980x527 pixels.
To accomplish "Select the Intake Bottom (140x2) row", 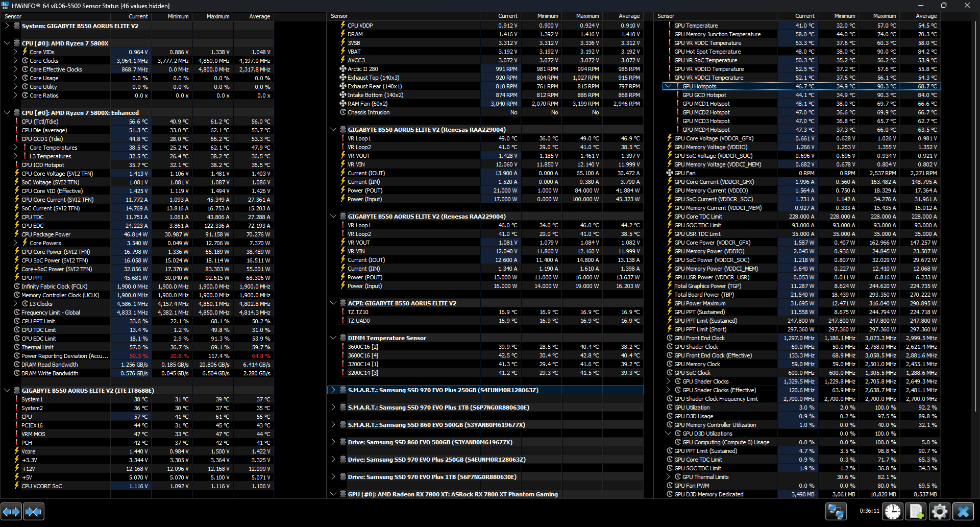I will (x=485, y=95).
